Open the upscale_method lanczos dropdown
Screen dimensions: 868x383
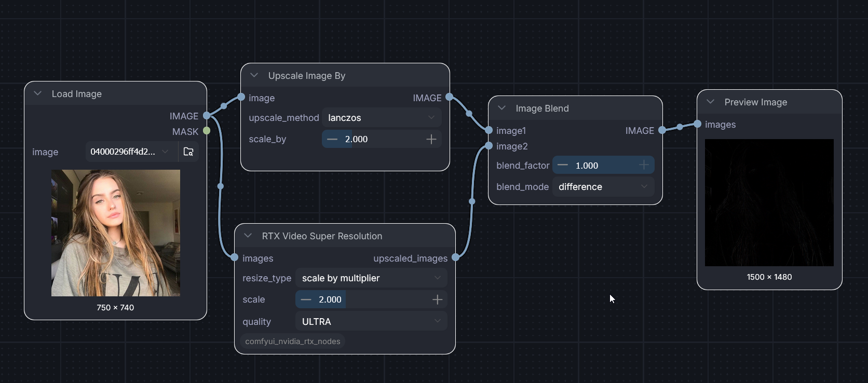(x=382, y=118)
